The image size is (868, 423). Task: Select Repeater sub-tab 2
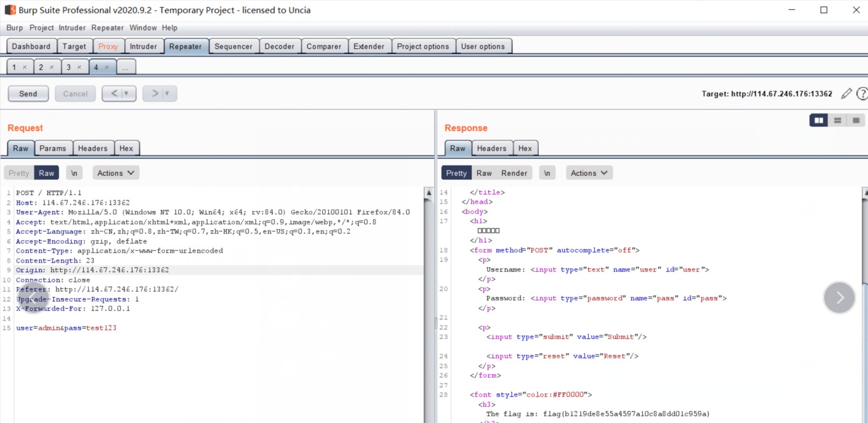[x=41, y=67]
